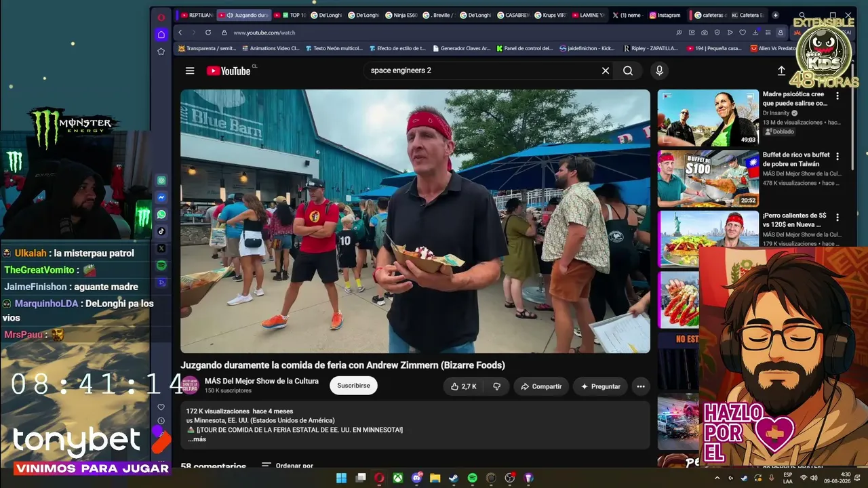Share the video with Compartir

pos(540,386)
